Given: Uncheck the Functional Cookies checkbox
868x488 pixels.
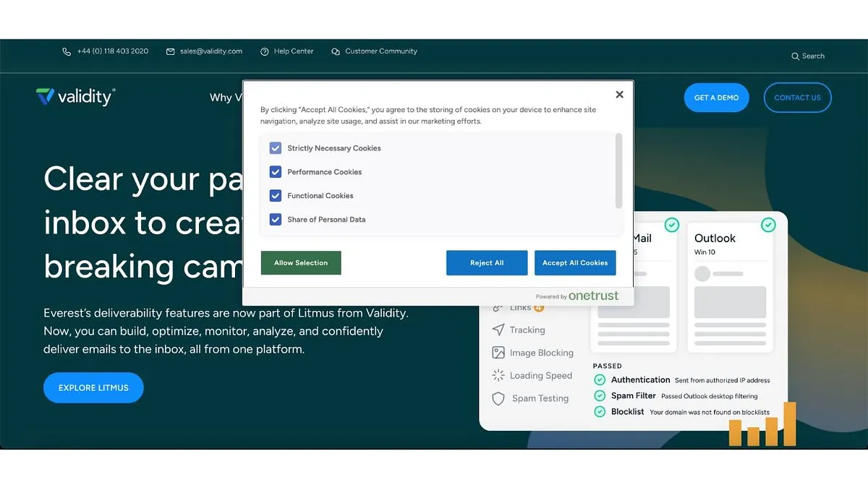Looking at the screenshot, I should (x=276, y=196).
